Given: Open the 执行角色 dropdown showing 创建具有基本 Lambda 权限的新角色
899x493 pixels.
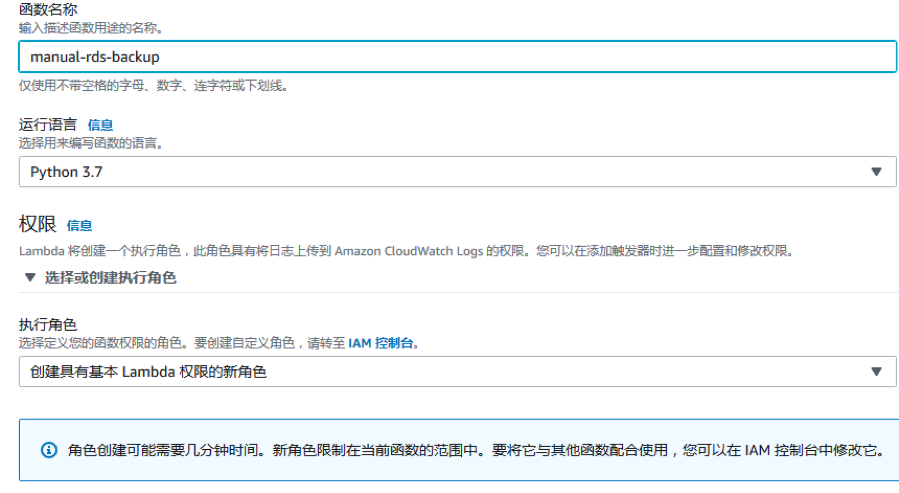Looking at the screenshot, I should click(x=458, y=371).
